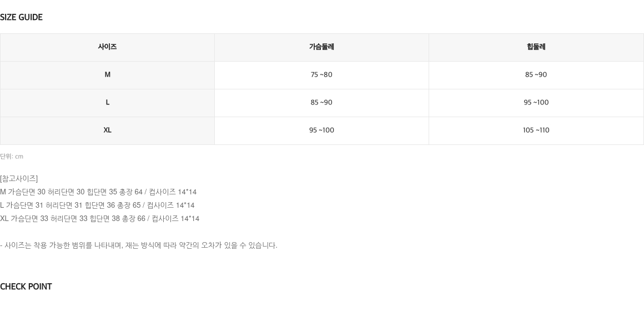Image resolution: width=644 pixels, height=311 pixels.
Task: Select the M size row label
Action: (107, 75)
